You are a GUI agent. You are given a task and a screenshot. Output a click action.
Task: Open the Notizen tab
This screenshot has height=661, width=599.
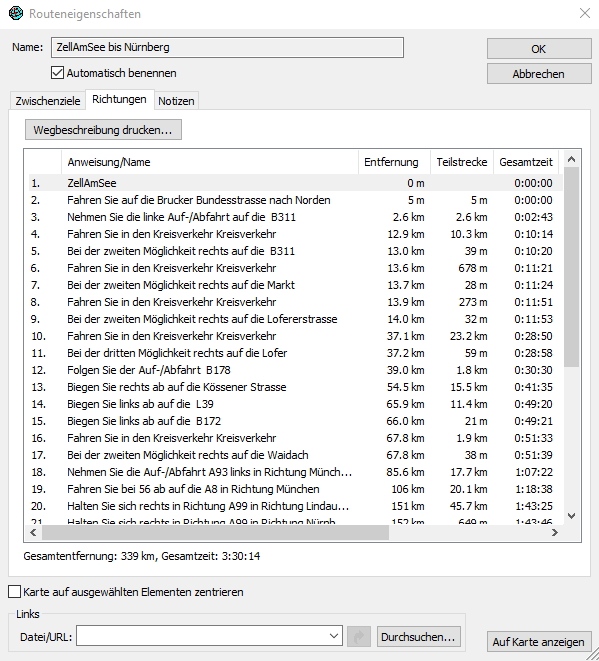(x=176, y=101)
